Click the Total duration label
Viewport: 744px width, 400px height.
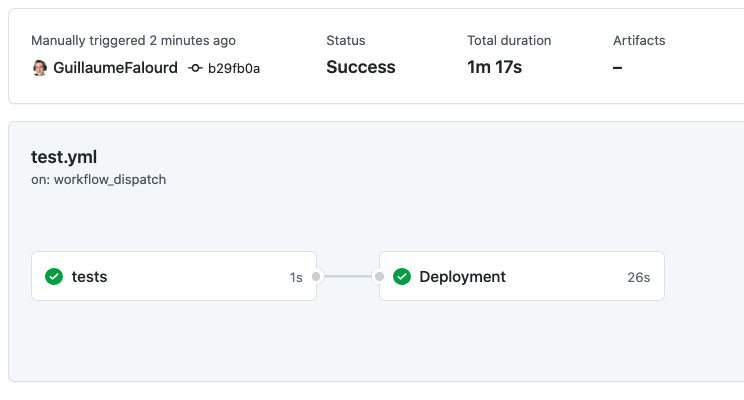tap(509, 41)
